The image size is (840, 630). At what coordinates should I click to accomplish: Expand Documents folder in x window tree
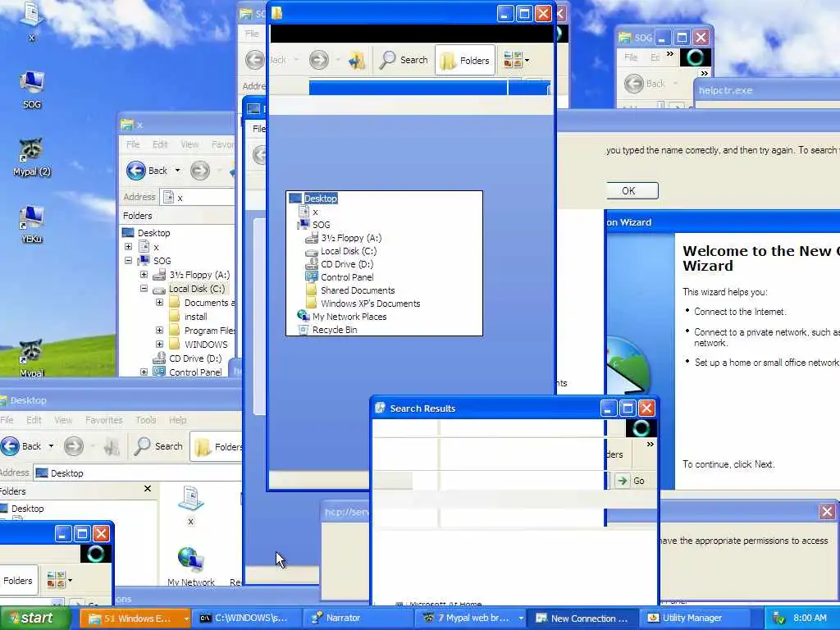(159, 302)
